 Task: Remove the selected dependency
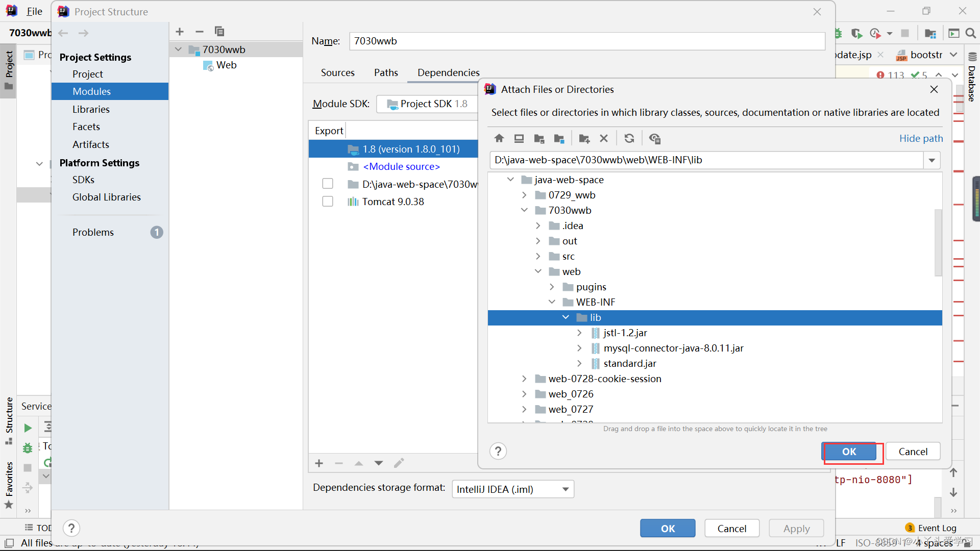339,463
